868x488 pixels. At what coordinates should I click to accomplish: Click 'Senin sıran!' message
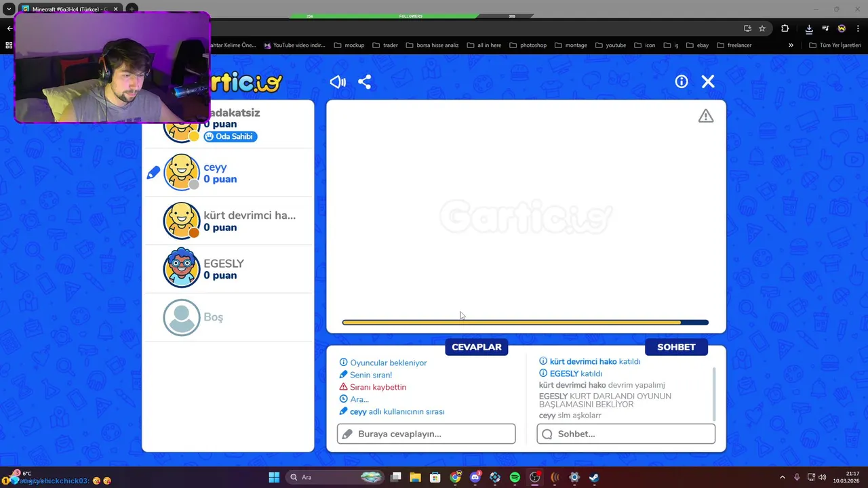(x=371, y=375)
